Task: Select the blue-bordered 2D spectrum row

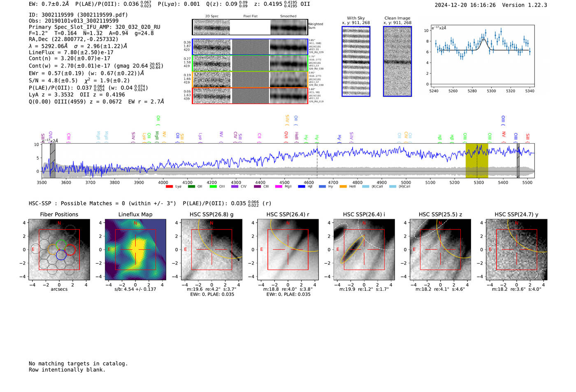Action: [x=250, y=47]
